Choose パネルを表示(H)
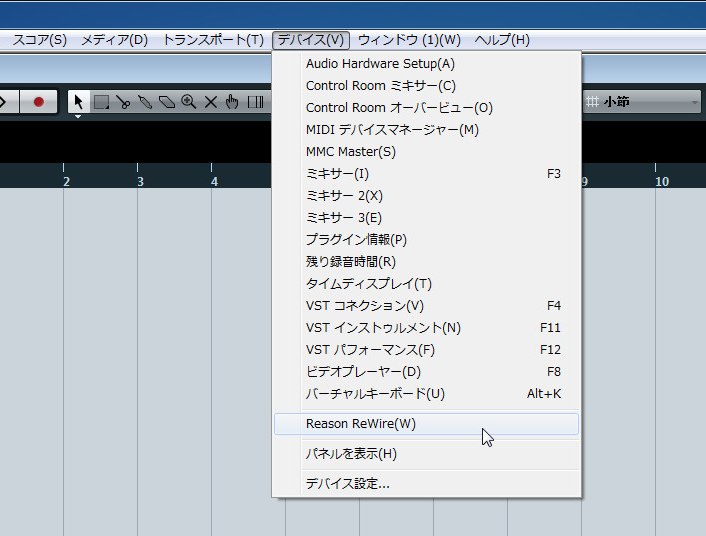The width and height of the screenshot is (706, 536). [x=426, y=454]
